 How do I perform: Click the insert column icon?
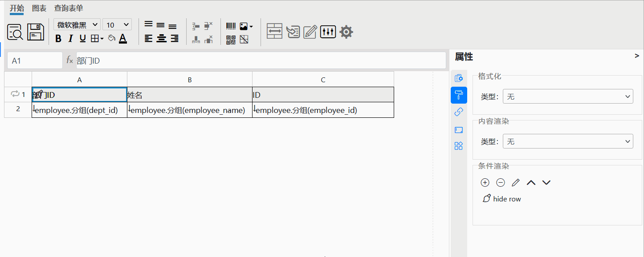(x=196, y=40)
